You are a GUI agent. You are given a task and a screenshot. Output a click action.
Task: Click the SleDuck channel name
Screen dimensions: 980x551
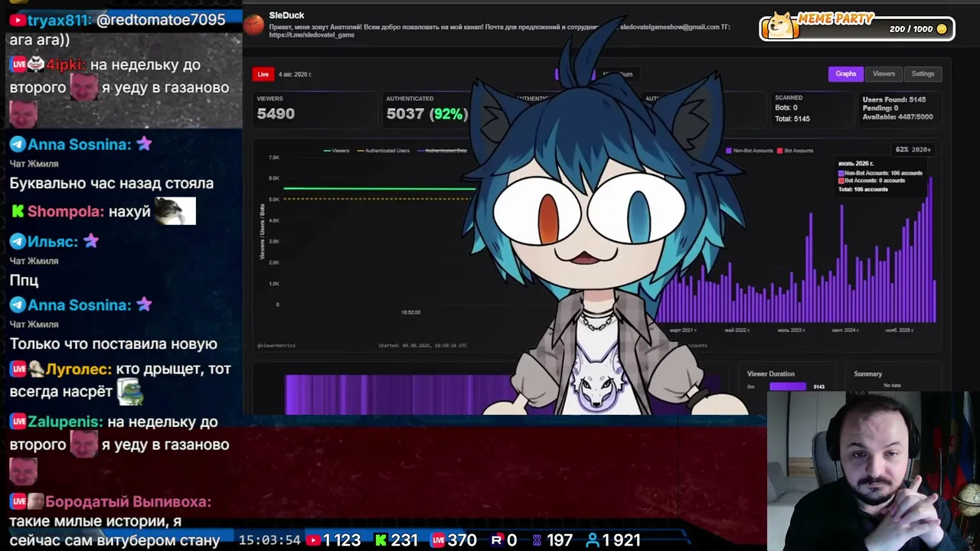(287, 15)
